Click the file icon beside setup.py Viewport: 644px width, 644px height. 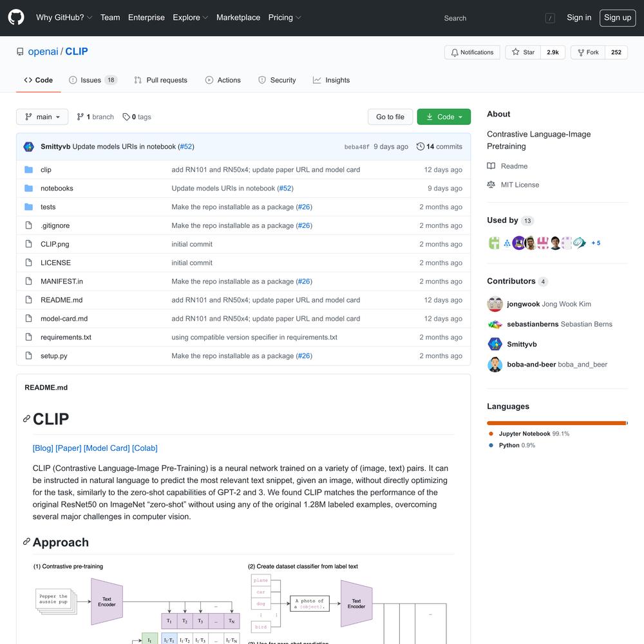(x=28, y=355)
